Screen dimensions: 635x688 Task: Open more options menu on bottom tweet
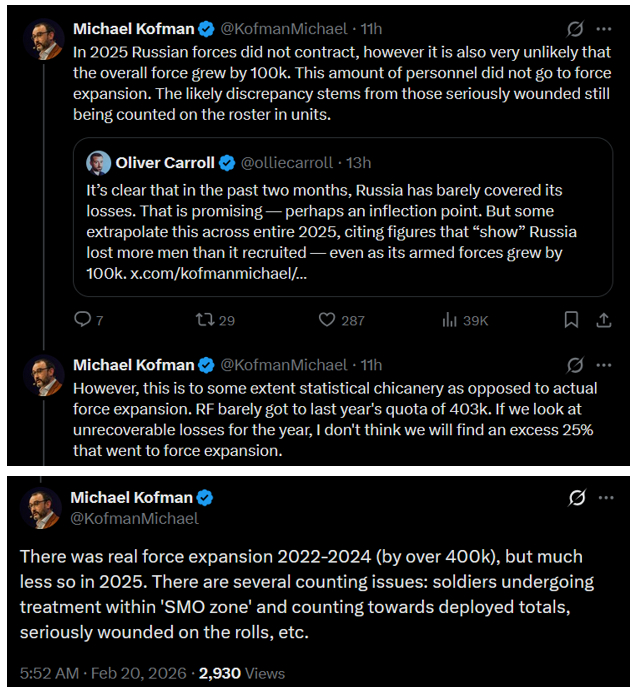[606, 497]
